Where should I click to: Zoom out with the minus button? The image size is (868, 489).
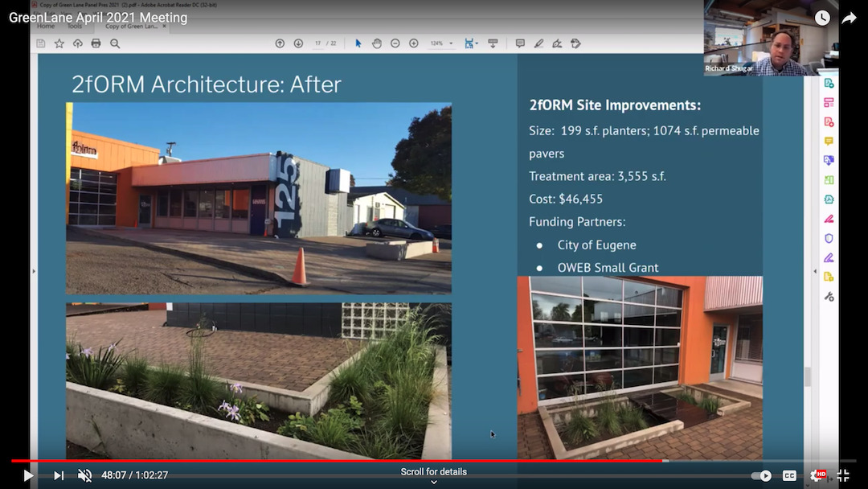click(x=395, y=43)
